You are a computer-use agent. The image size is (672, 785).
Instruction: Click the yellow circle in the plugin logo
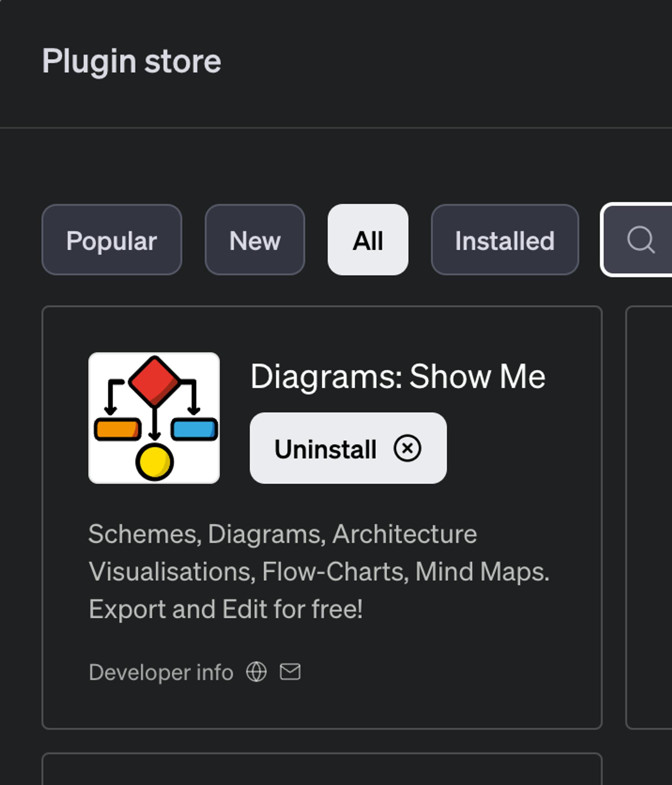tap(155, 462)
